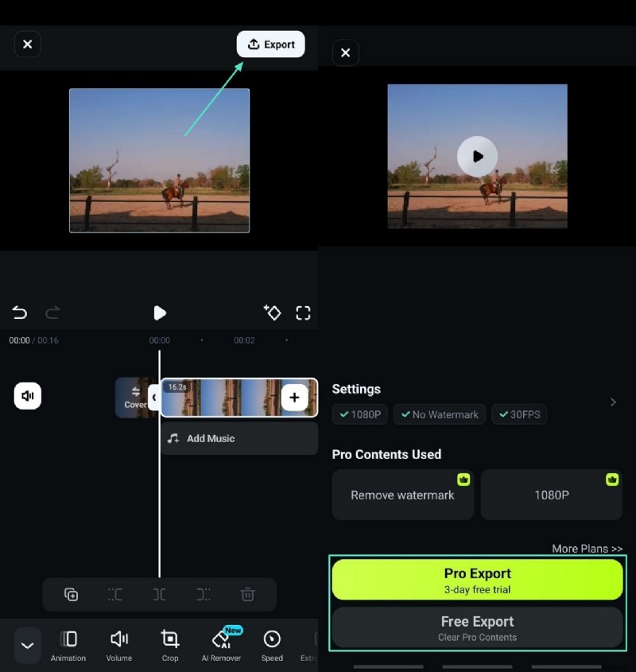Delete the clip with the trash icon
Image resolution: width=636 pixels, height=672 pixels.
(x=247, y=594)
